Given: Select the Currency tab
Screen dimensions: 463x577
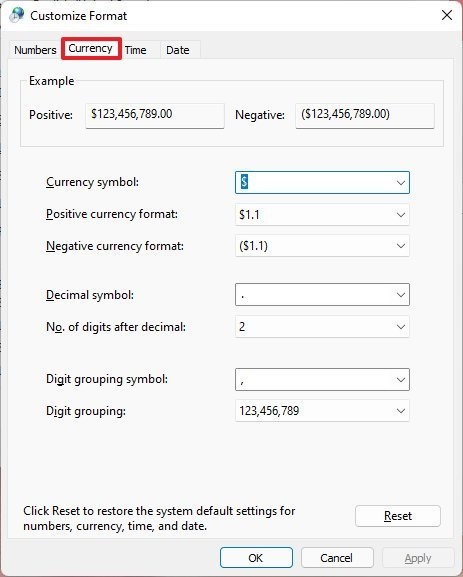Looking at the screenshot, I should pyautogui.click(x=91, y=48).
